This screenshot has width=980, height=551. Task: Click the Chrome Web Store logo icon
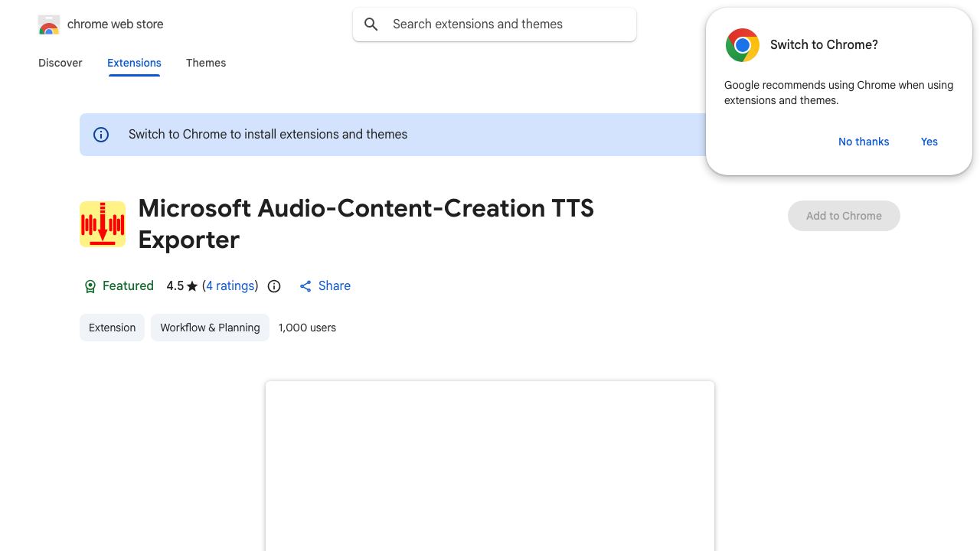tap(48, 24)
